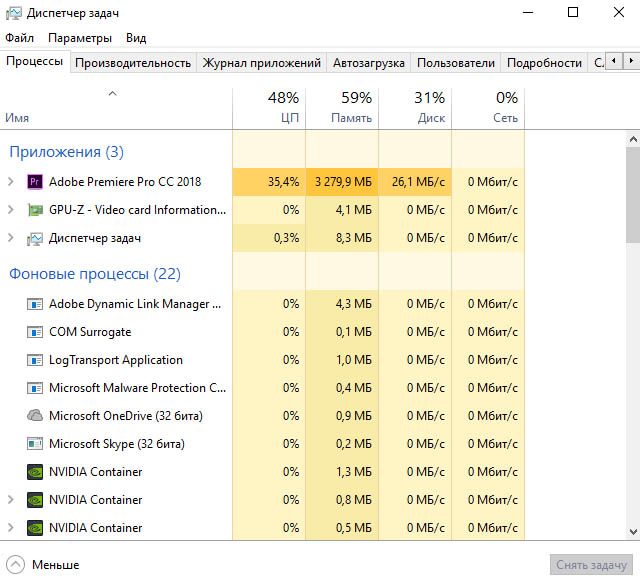Switch to the Автозагрузка tab
The height and width of the screenshot is (588, 640).
point(369,63)
